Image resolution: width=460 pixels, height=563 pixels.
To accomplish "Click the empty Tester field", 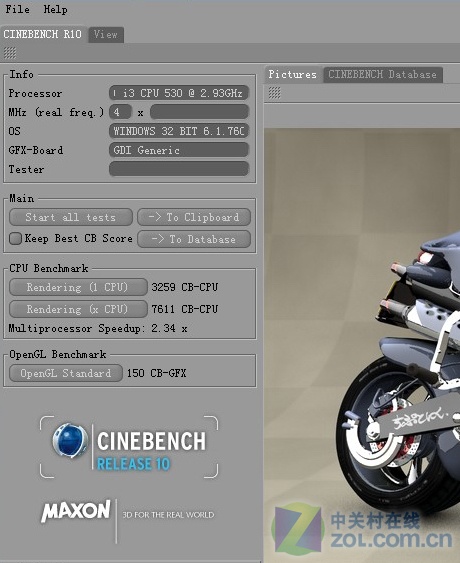I will click(179, 169).
